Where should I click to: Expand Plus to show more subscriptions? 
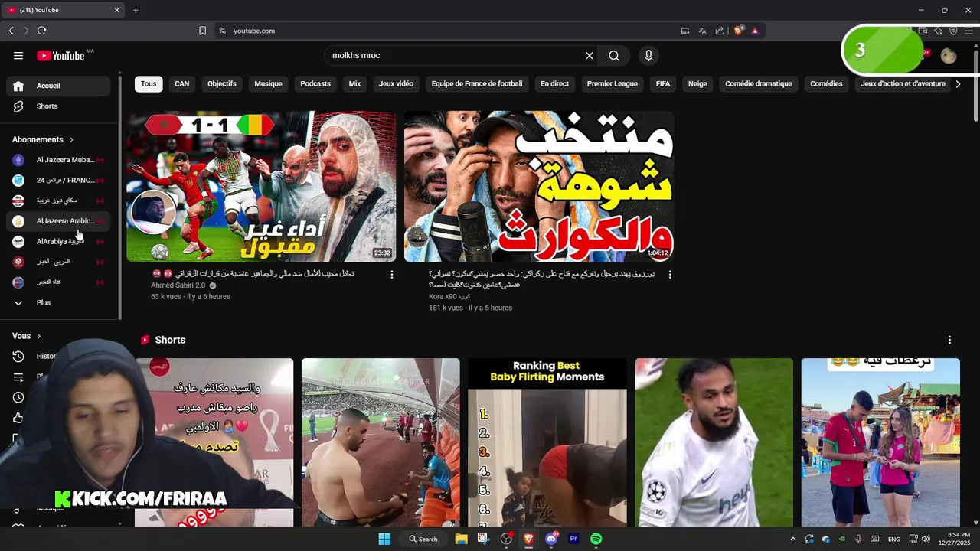point(57,303)
